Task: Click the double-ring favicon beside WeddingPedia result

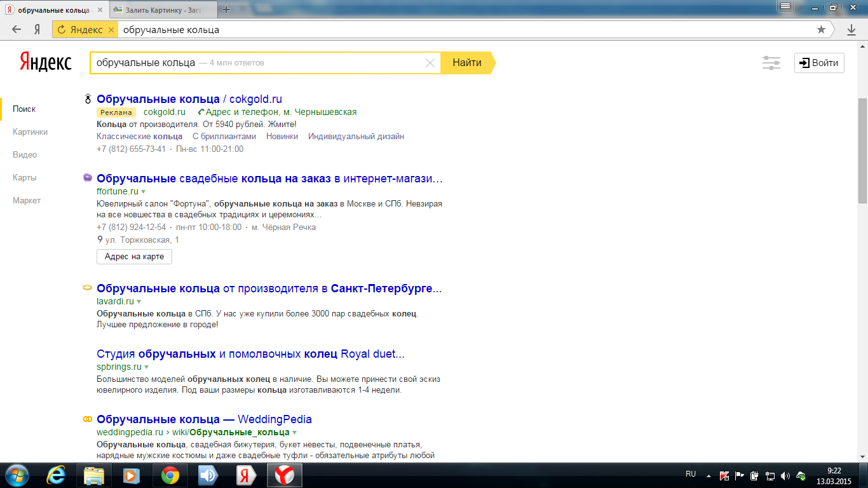Action: (x=88, y=419)
